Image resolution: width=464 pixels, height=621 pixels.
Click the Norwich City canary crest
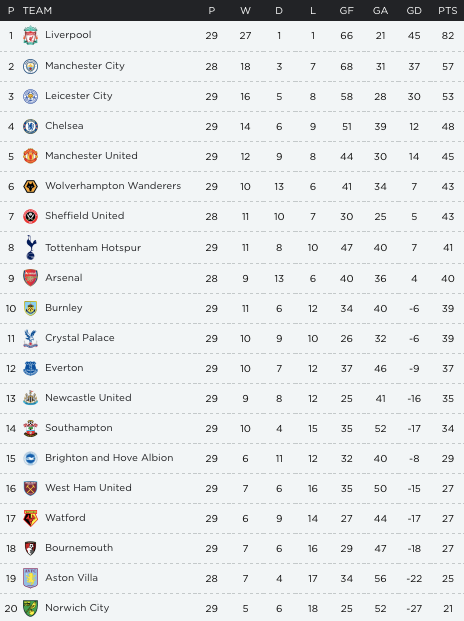pos(30,608)
